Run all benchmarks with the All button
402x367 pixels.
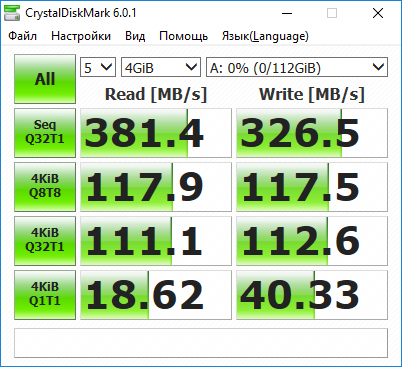click(45, 79)
